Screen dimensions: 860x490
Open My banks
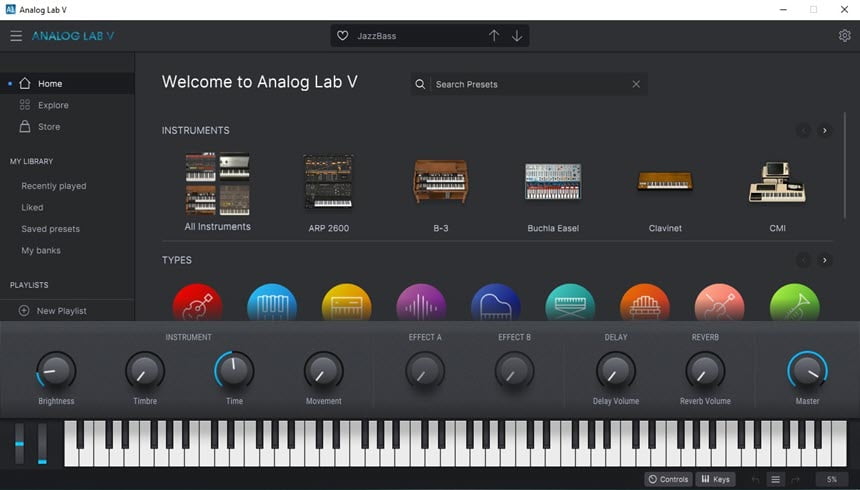41,250
